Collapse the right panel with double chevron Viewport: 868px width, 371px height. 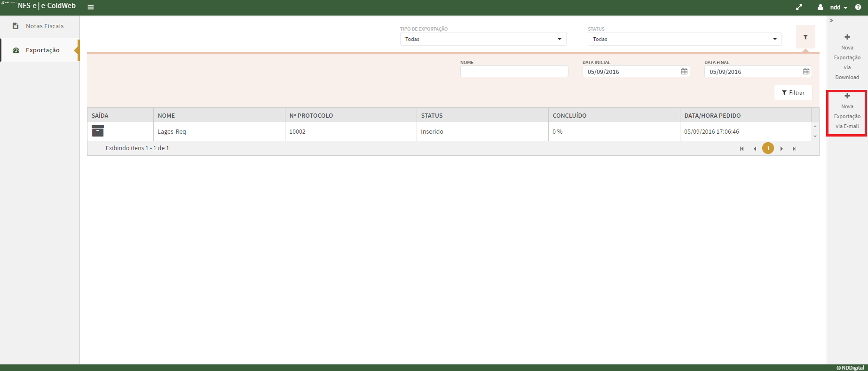tap(831, 21)
